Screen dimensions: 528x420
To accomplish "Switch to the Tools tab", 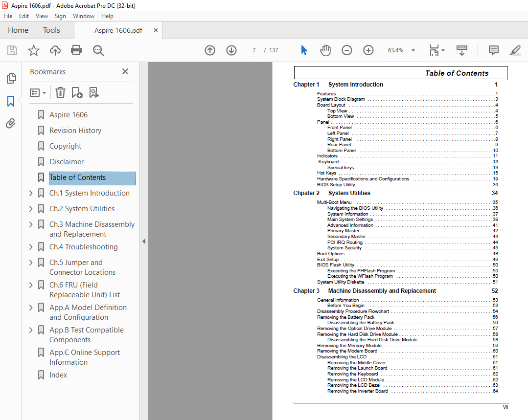I will pyautogui.click(x=51, y=30).
